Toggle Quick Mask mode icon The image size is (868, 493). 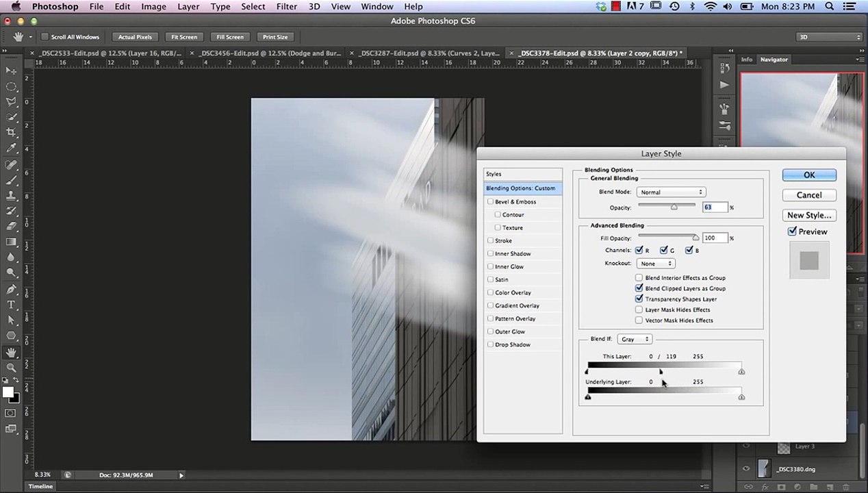(11, 413)
